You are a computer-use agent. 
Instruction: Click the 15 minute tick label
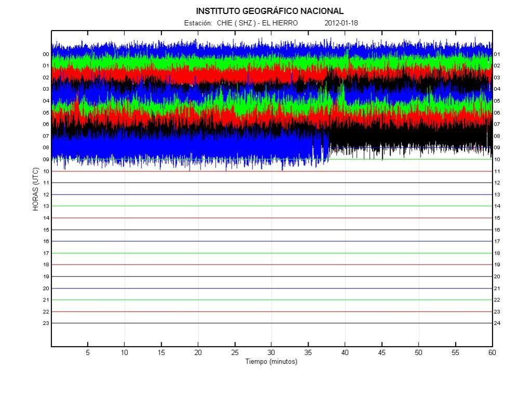coord(161,353)
